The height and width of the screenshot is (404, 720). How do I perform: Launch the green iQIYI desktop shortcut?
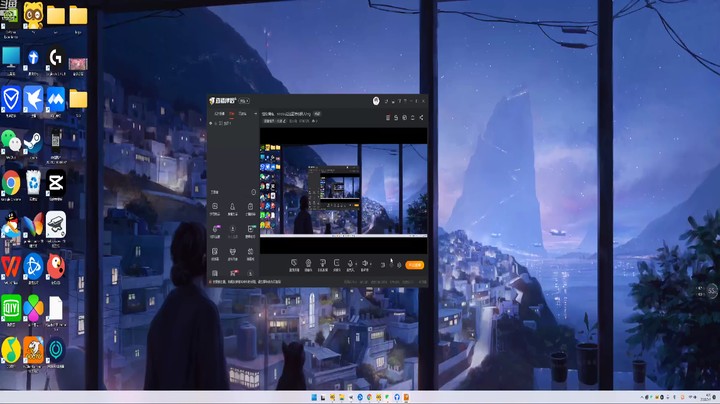click(x=11, y=308)
